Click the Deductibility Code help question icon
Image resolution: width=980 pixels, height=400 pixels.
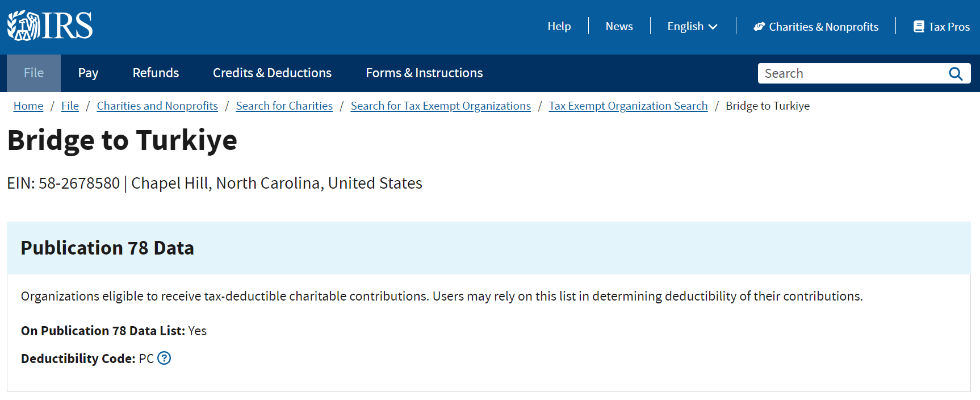pos(164,358)
